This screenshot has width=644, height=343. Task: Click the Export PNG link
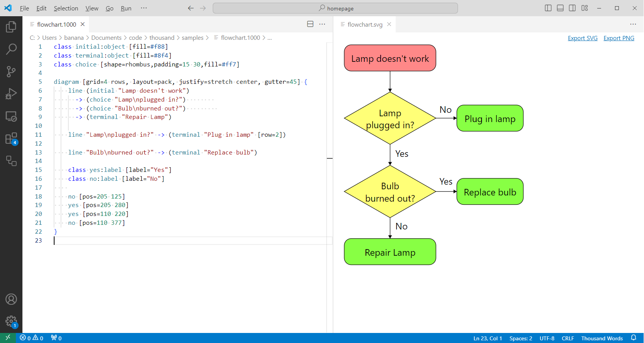click(619, 38)
